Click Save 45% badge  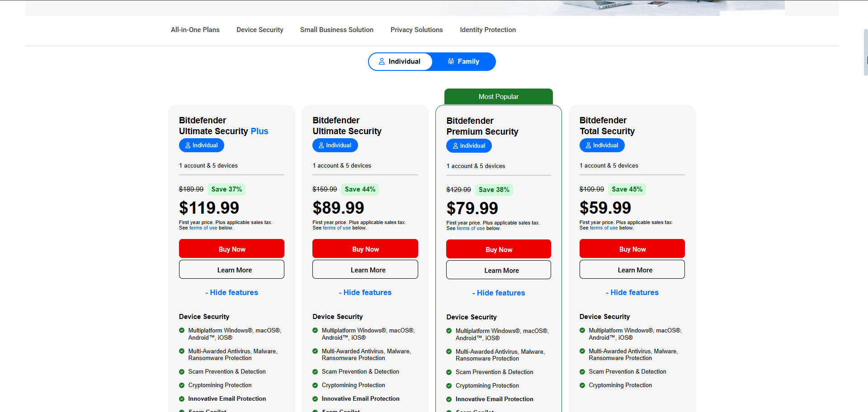tap(627, 189)
